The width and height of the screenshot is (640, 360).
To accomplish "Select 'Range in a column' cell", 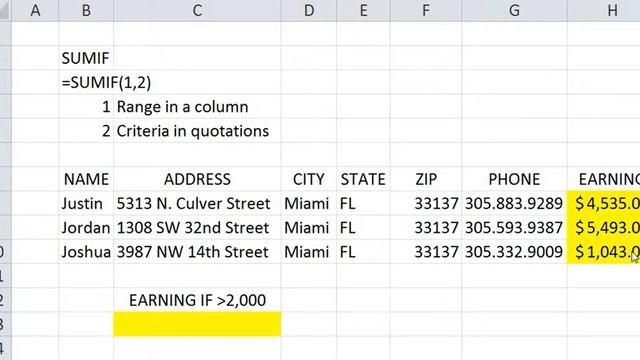I will pos(197,107).
